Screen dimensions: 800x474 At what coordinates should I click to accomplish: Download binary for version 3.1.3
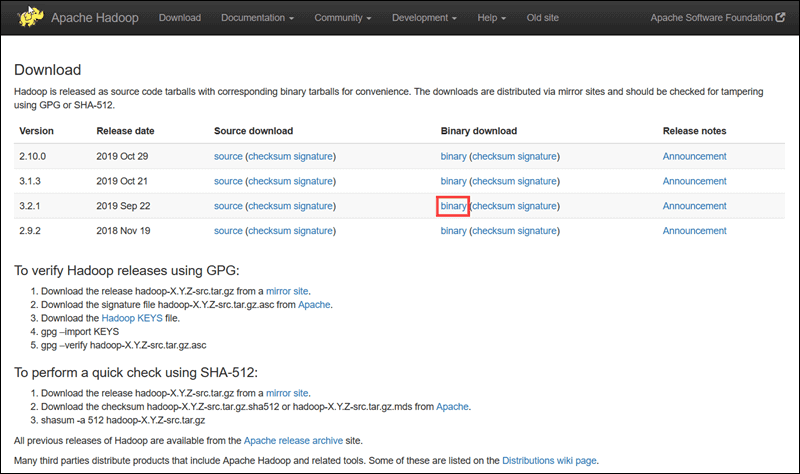pos(454,181)
